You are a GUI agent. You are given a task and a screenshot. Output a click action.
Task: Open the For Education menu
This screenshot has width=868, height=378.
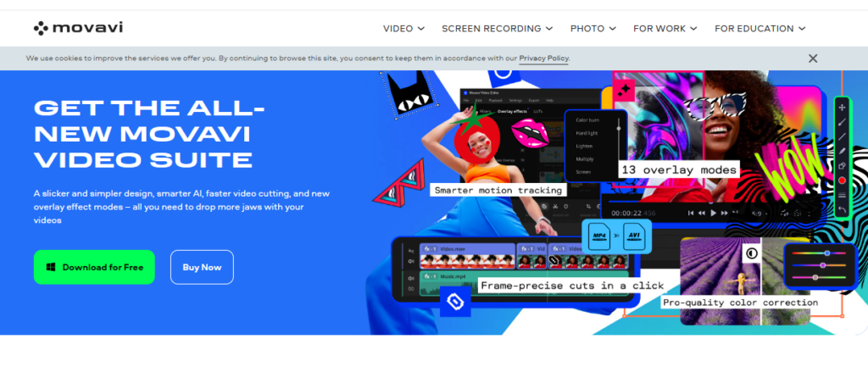(x=759, y=28)
